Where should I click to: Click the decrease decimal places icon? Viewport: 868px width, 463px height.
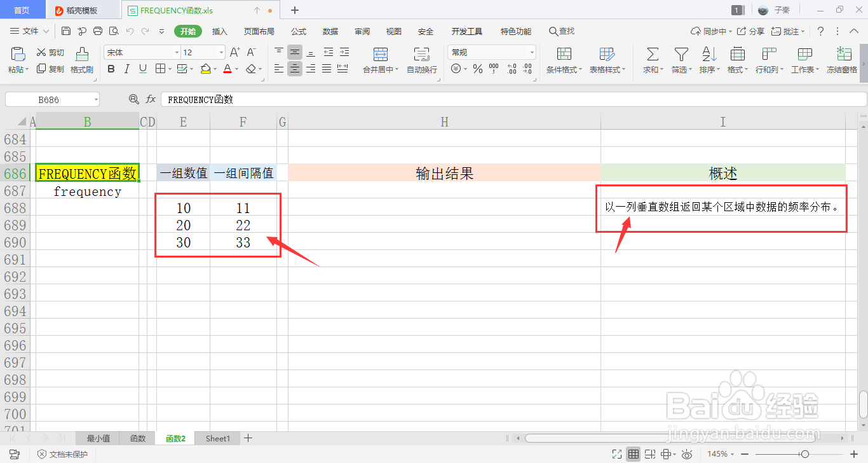[x=527, y=69]
